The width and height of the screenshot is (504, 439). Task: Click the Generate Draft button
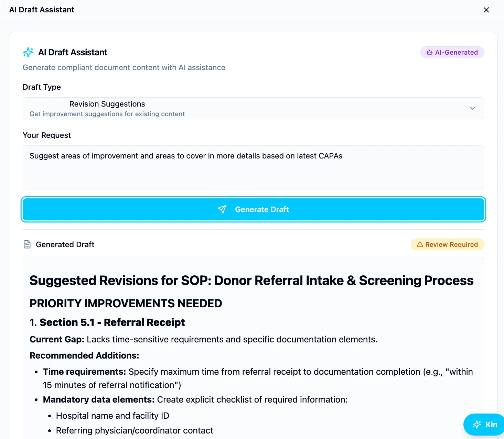pos(253,209)
